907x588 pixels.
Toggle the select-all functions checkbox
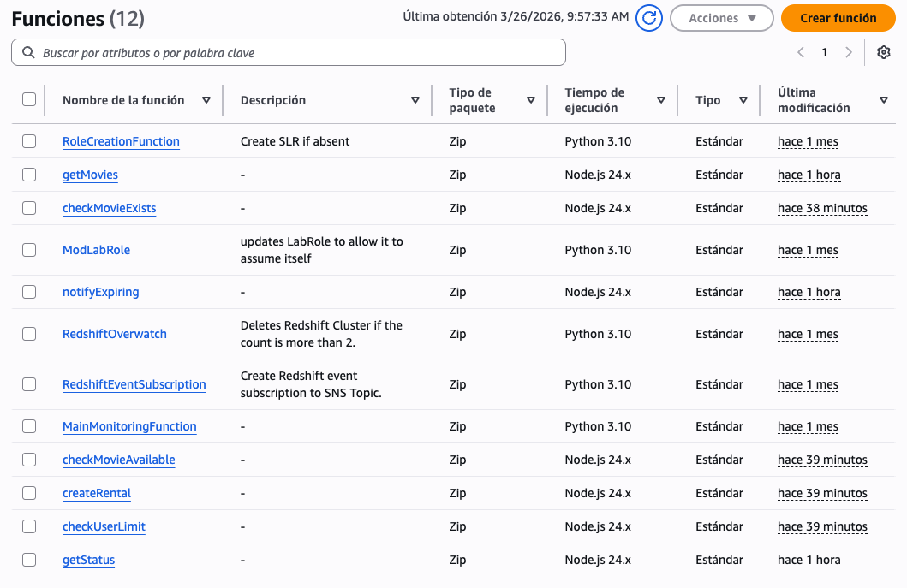(x=29, y=99)
